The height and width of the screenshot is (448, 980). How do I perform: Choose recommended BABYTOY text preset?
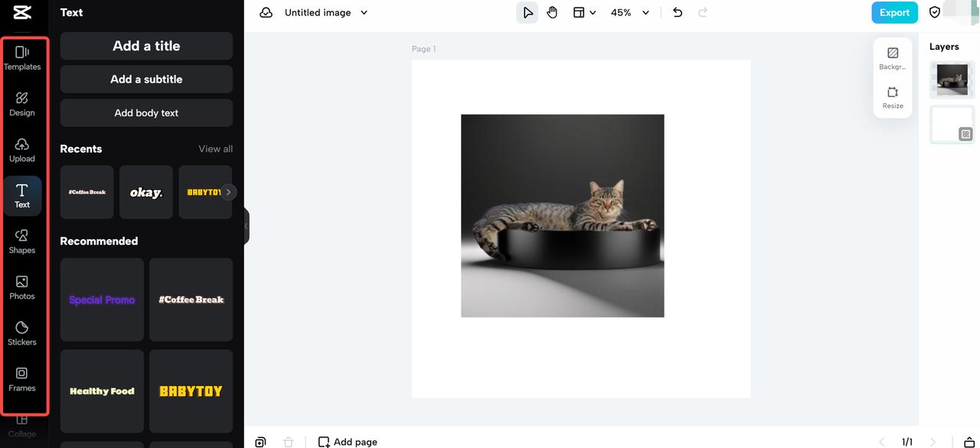191,391
